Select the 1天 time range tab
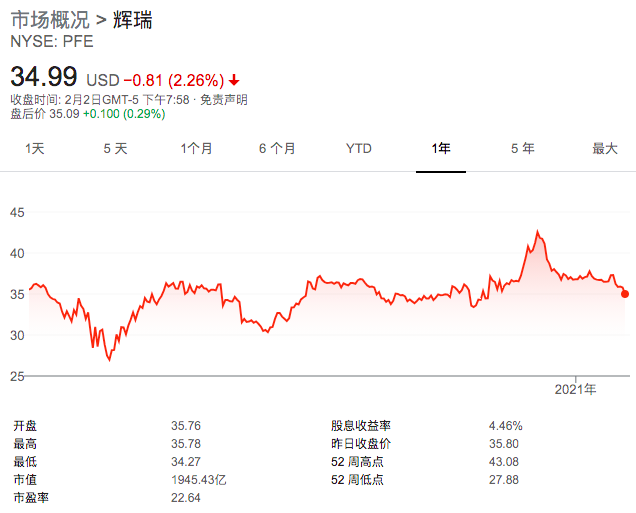The width and height of the screenshot is (636, 513). pyautogui.click(x=35, y=148)
